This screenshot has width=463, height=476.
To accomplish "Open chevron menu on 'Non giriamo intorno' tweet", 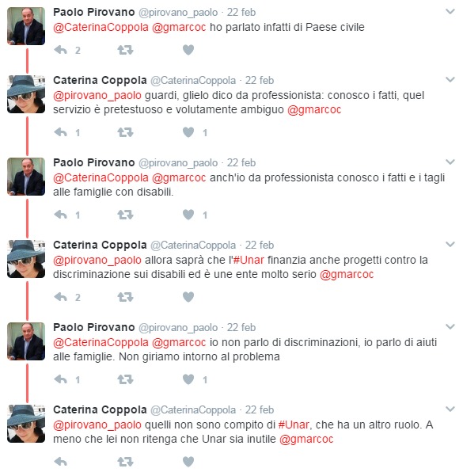I will tap(450, 326).
